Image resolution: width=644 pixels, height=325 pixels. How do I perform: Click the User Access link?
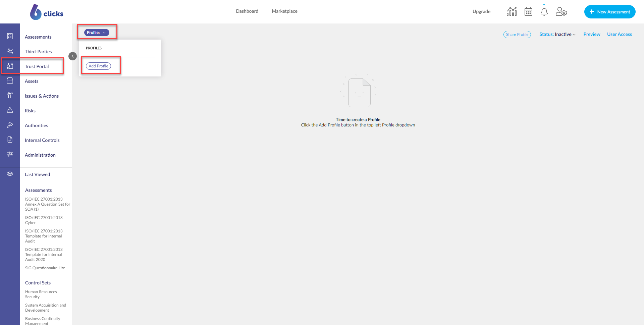point(619,34)
